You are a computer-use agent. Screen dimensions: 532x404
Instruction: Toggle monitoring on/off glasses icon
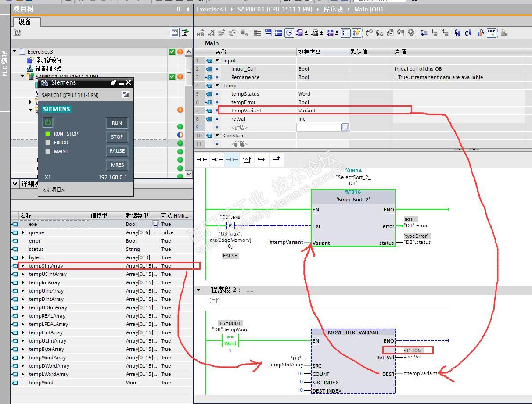[x=492, y=33]
